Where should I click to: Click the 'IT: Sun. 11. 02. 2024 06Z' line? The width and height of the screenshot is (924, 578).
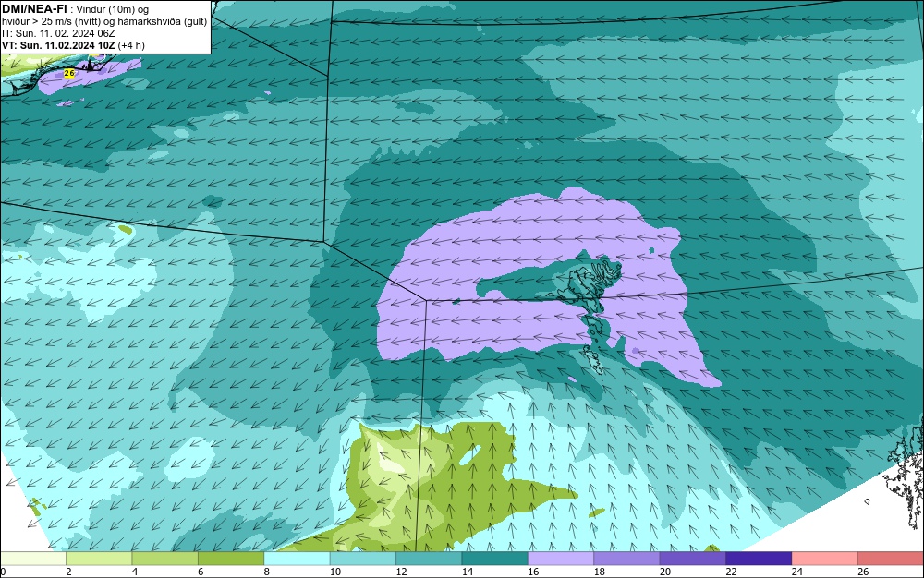pyautogui.click(x=58, y=33)
